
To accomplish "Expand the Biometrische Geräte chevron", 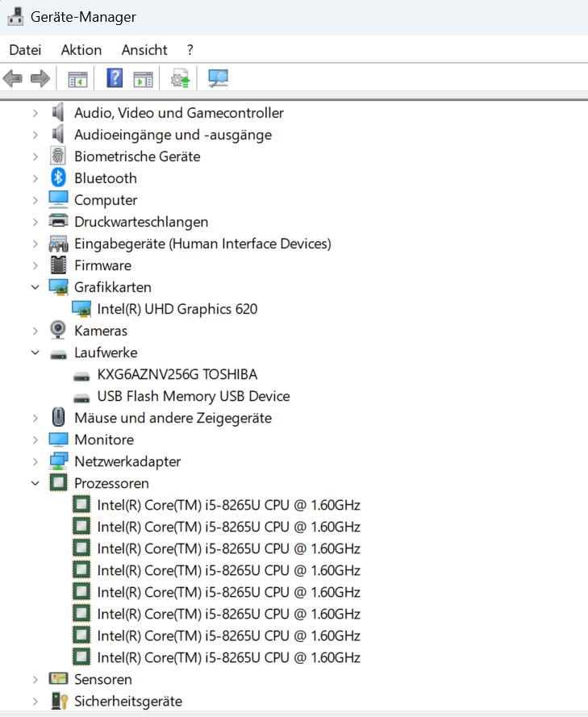I will click(35, 156).
